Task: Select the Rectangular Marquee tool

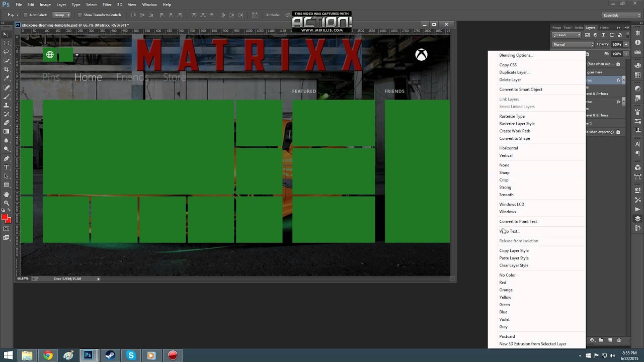Action: click(7, 43)
